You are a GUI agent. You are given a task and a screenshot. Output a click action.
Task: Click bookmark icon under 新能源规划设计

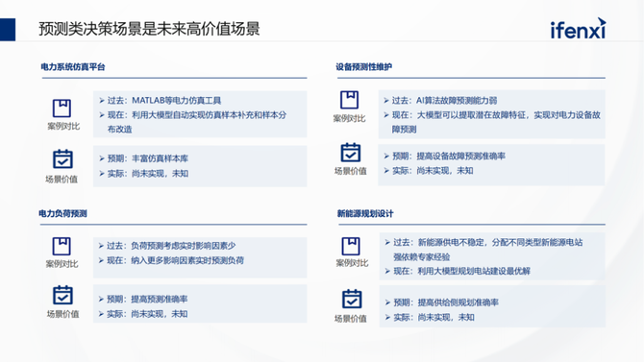pos(351,246)
